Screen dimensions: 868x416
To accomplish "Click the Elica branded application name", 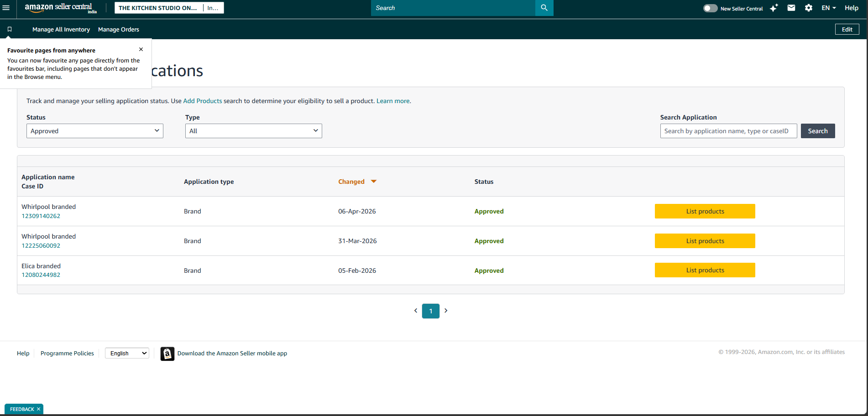I will point(41,266).
